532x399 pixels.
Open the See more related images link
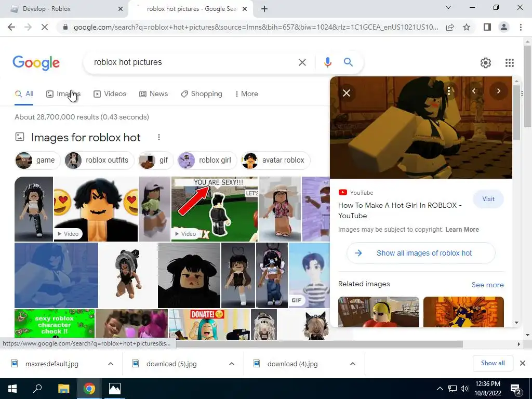487,285
